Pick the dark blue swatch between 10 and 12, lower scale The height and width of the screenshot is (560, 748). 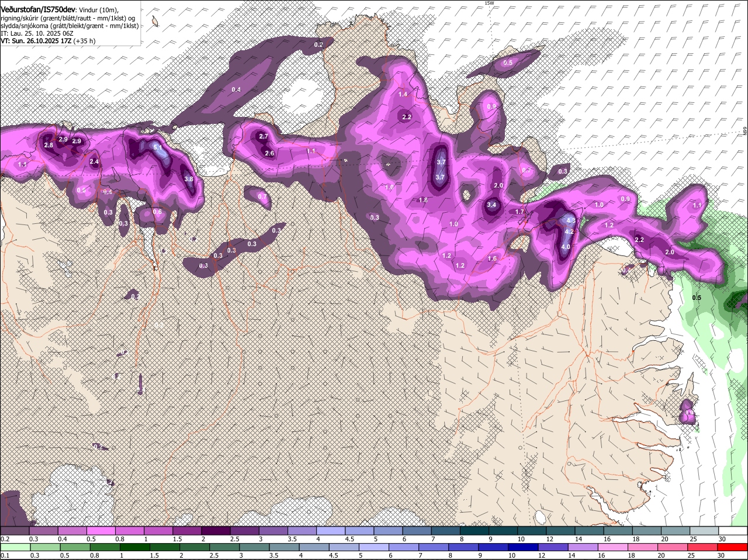coord(522,547)
